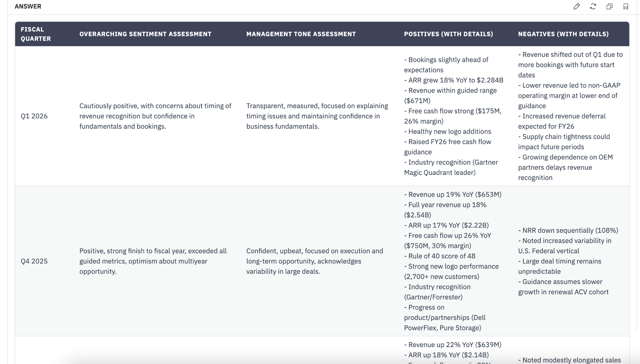640x364 pixels.
Task: Click the ANSWER section heading
Action: pyautogui.click(x=28, y=7)
